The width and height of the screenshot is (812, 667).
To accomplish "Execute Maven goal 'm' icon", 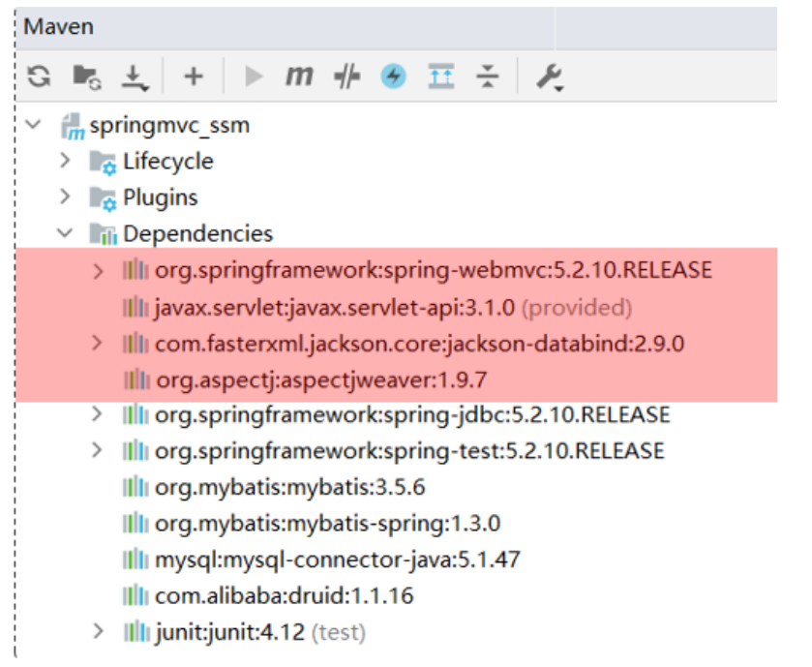I will pyautogui.click(x=299, y=76).
